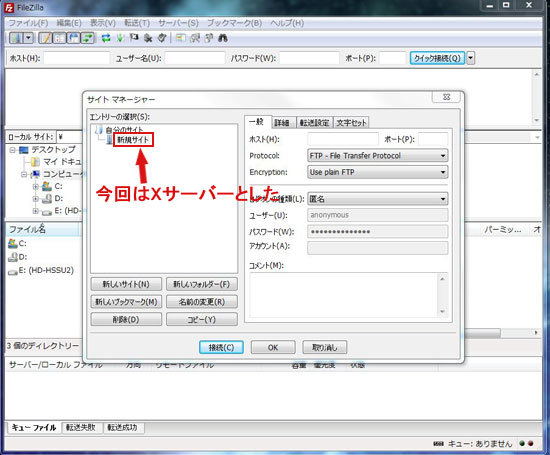This screenshot has height=455, width=550.
Task: Expand the E: drive in local tree
Action: 35,211
